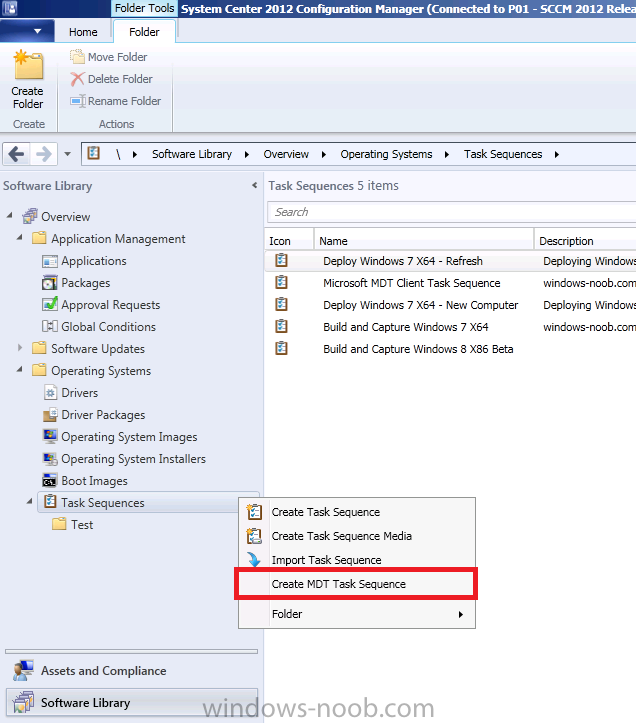Click the Assets and Compliance workspace icon
This screenshot has height=723, width=636.
tap(23, 670)
